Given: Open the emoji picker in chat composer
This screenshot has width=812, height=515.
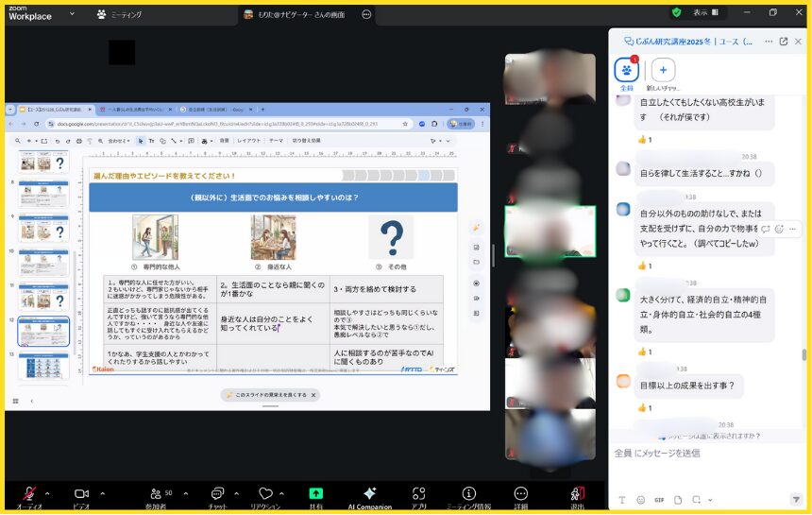Looking at the screenshot, I should tap(640, 499).
